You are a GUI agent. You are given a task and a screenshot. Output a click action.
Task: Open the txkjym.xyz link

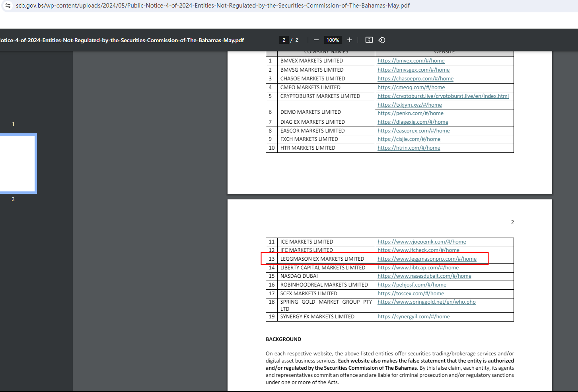coord(409,105)
